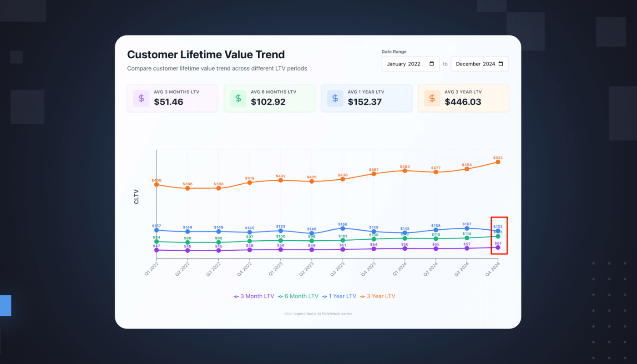This screenshot has height=364, width=637.
Task: Select the $61 purple point at Q4 2024
Action: coord(498,248)
